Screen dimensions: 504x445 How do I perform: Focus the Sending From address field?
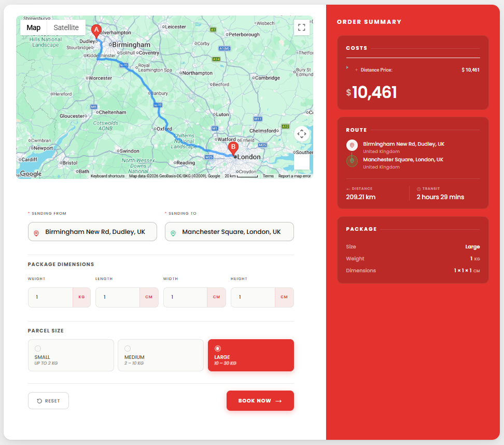click(x=93, y=231)
